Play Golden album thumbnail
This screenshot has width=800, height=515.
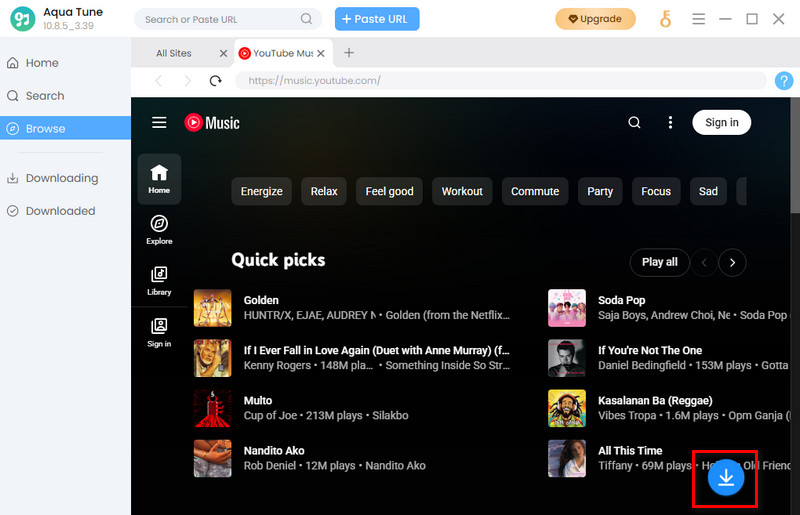pyautogui.click(x=213, y=308)
